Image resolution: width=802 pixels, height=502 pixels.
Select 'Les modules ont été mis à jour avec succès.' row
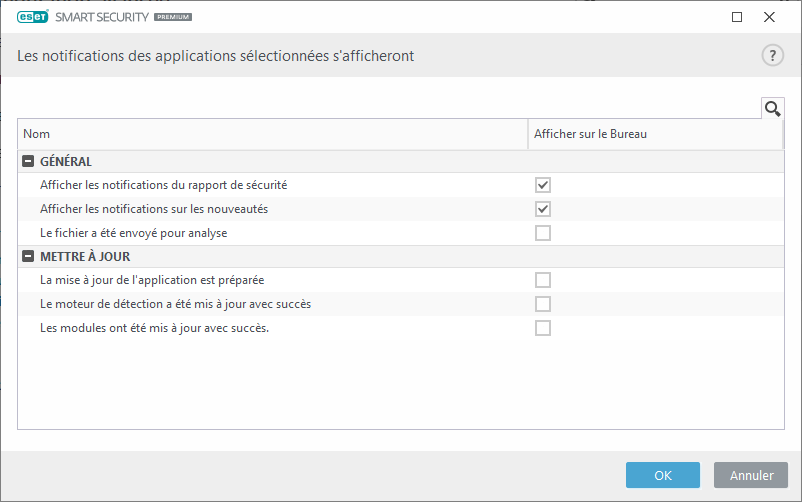coord(401,328)
